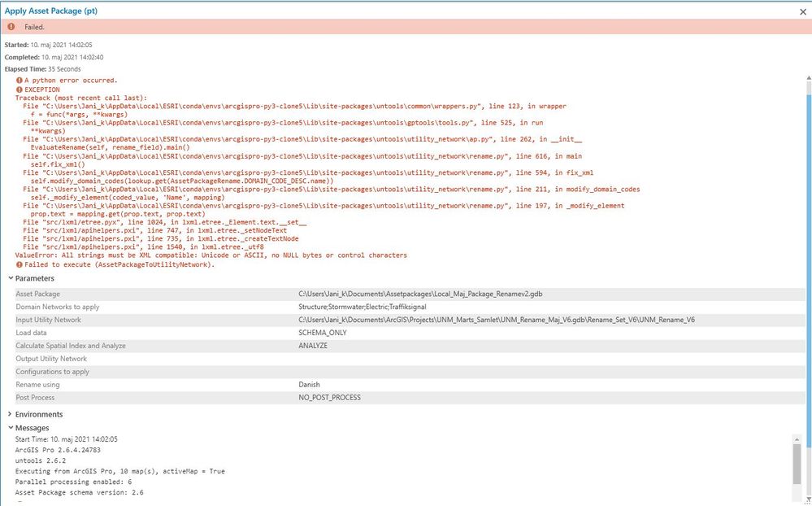
Task: Click the Completed timestamp line
Action: [x=54, y=57]
